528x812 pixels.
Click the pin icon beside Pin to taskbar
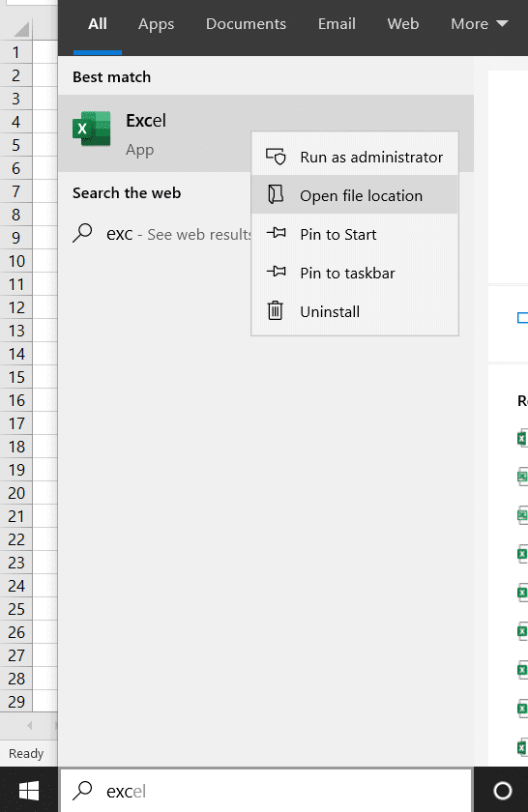(x=277, y=271)
